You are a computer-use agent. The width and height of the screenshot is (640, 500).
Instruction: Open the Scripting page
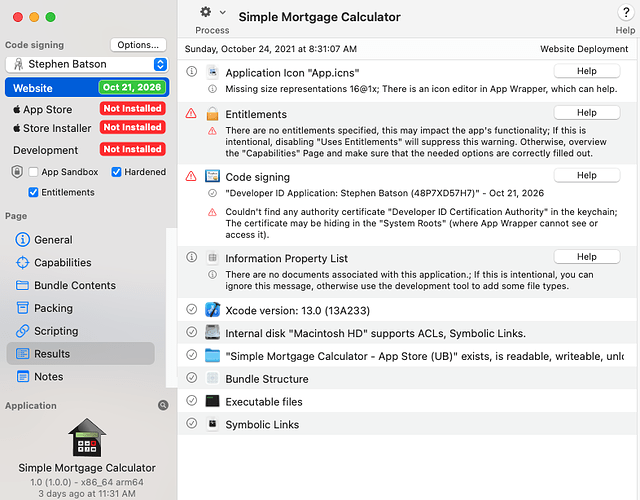click(81, 331)
